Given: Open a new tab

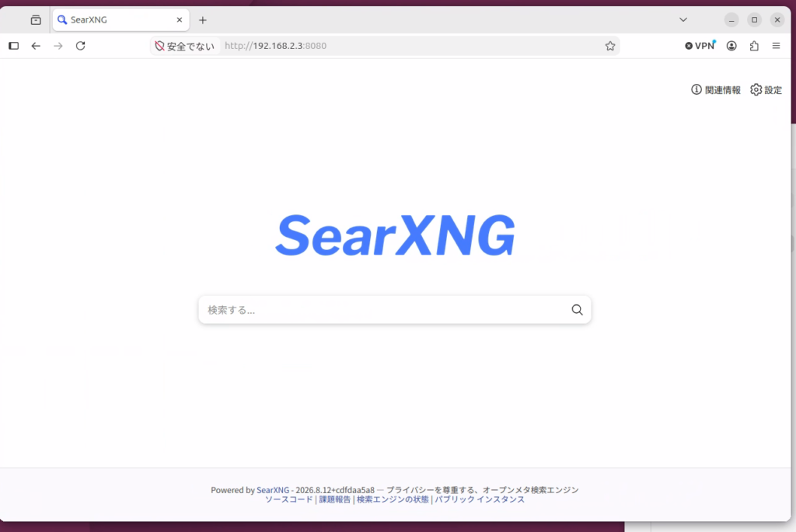Looking at the screenshot, I should coord(203,20).
